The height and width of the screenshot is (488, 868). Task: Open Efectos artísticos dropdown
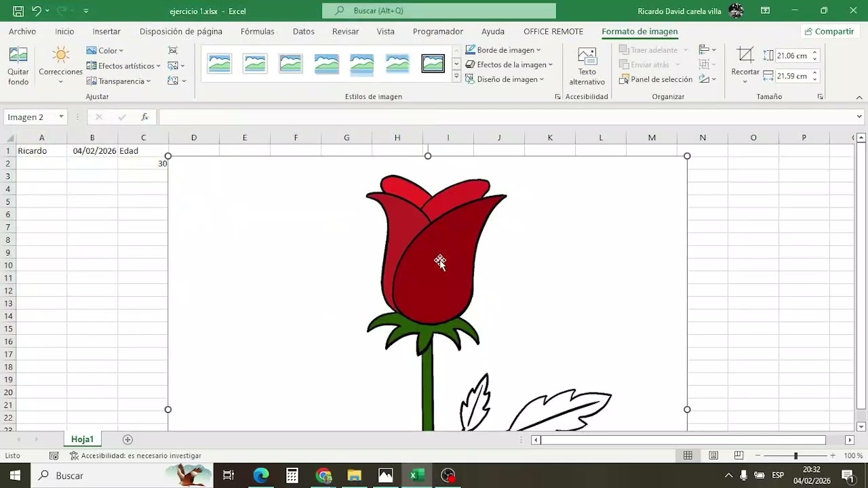click(x=123, y=66)
